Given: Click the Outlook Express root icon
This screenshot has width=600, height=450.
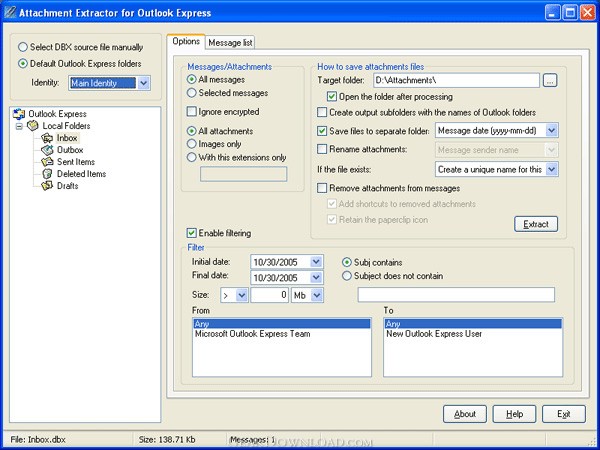Looking at the screenshot, I should click(x=19, y=114).
